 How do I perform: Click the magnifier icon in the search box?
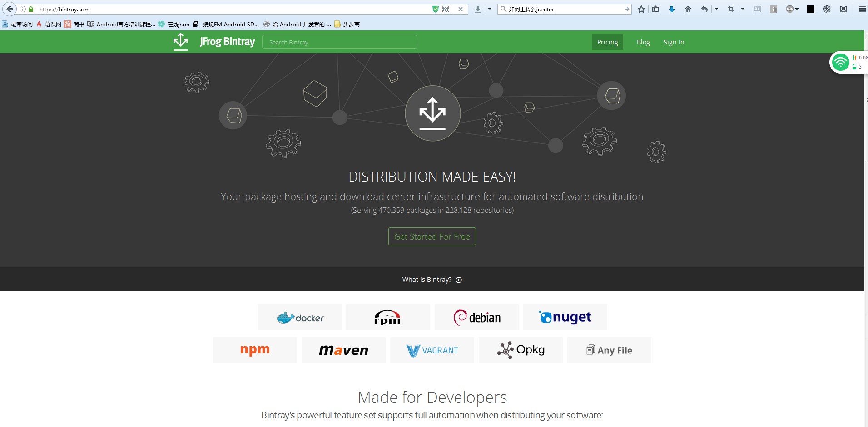[x=503, y=9]
